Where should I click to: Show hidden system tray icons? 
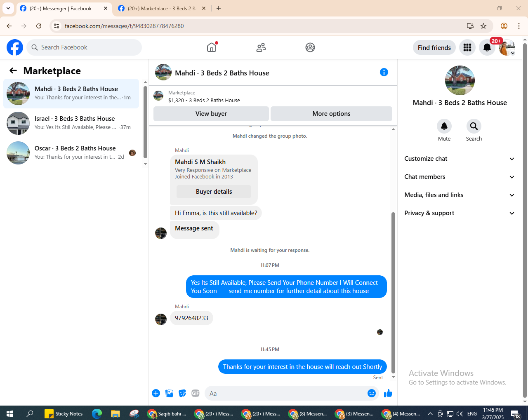[x=430, y=413]
